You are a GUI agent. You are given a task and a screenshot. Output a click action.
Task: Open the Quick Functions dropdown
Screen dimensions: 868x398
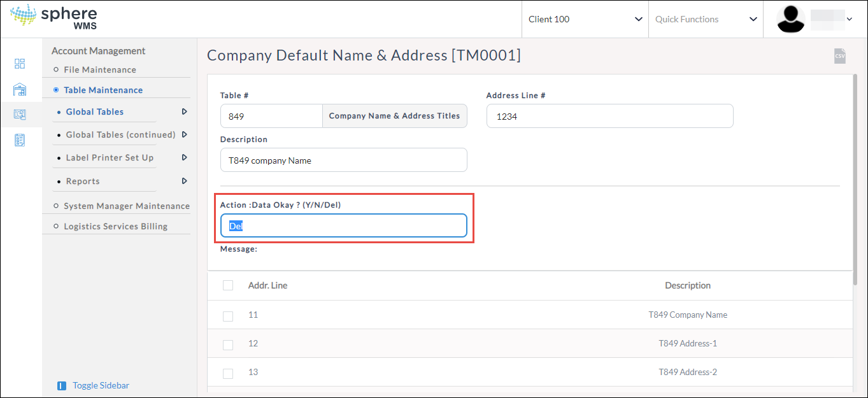706,19
